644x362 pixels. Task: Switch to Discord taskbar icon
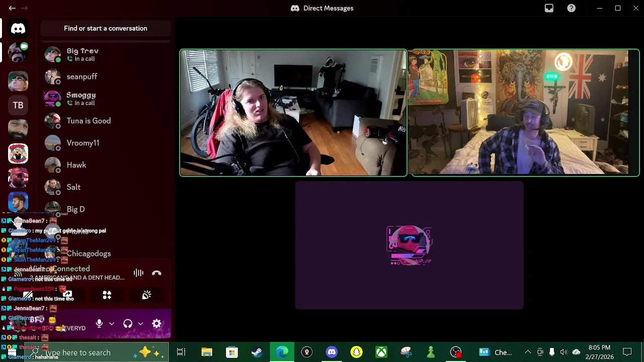pyautogui.click(x=332, y=352)
